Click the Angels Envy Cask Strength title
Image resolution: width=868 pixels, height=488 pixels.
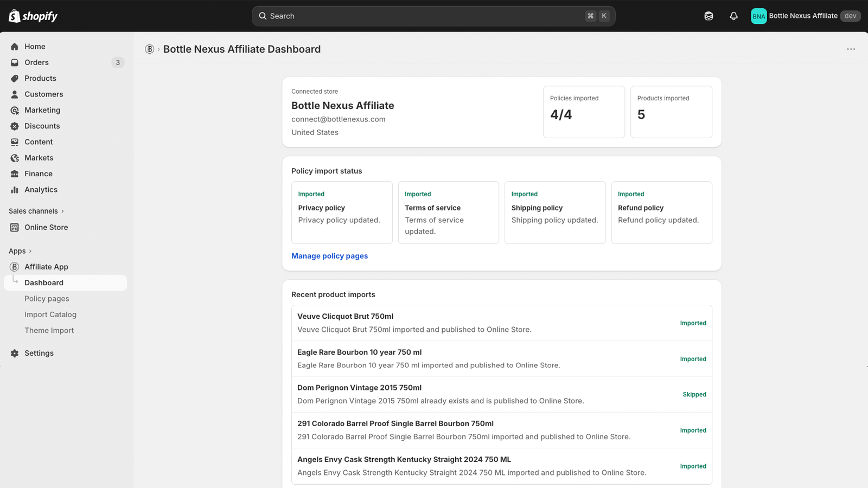point(404,459)
